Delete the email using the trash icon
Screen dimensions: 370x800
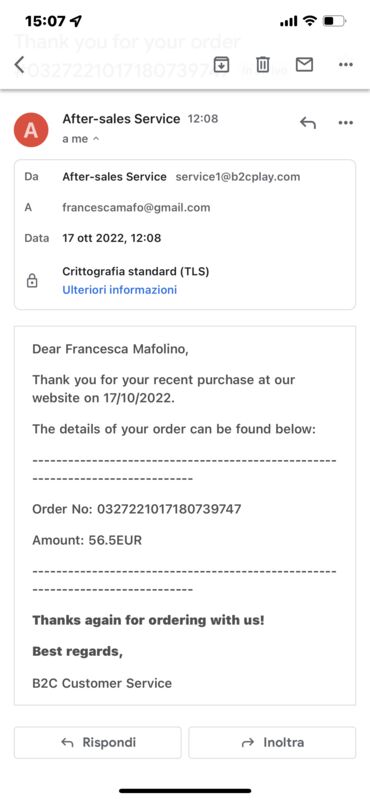(262, 65)
